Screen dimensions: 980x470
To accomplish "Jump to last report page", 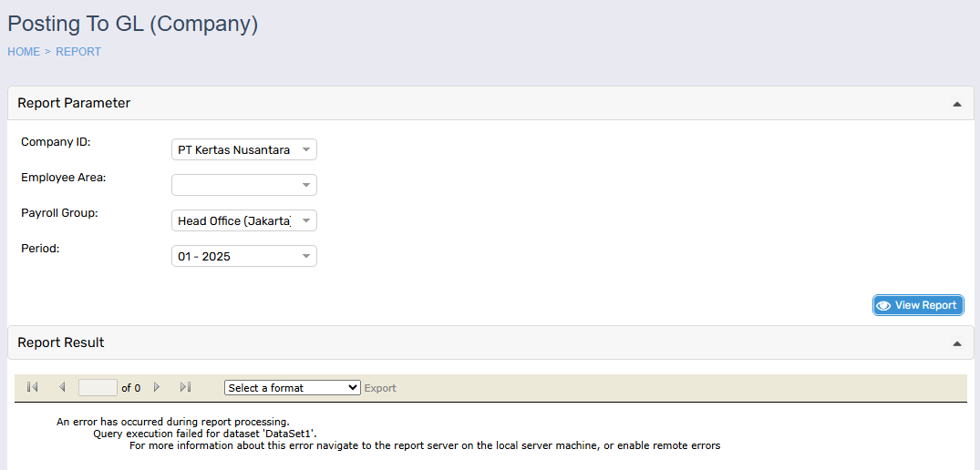I will [x=186, y=387].
